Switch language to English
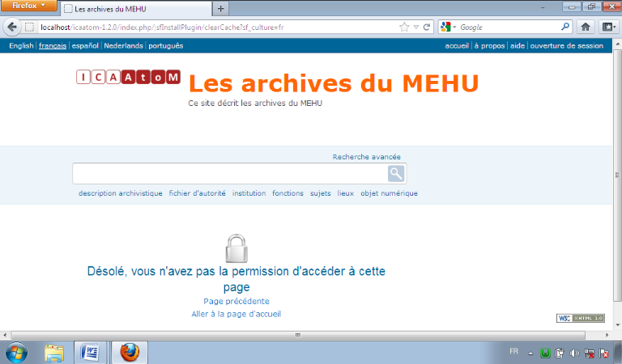 coord(21,45)
